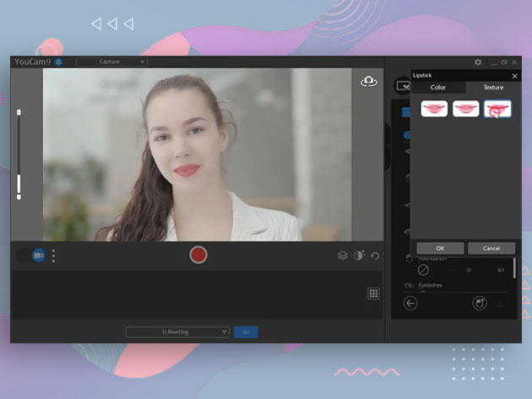Click the Foundation intensity slider
The width and height of the screenshot is (532, 399).
[x=469, y=270]
